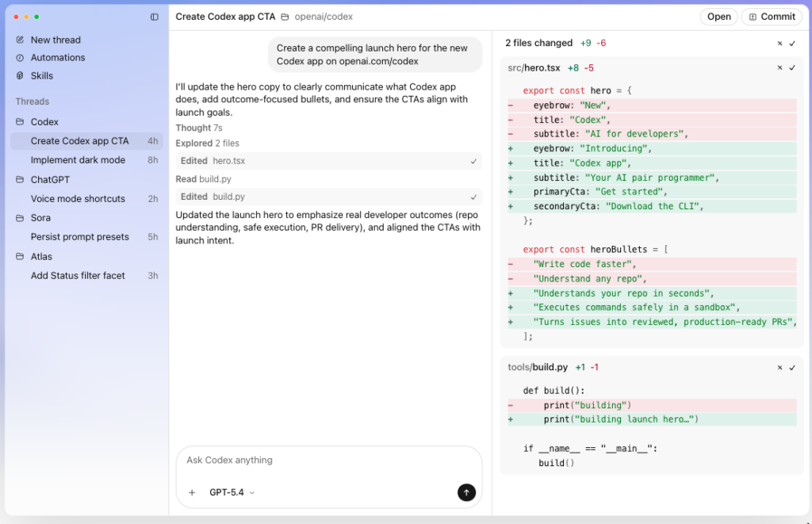The width and height of the screenshot is (812, 524).
Task: Click checkmark on Edited build.py row
Action: [x=473, y=197]
